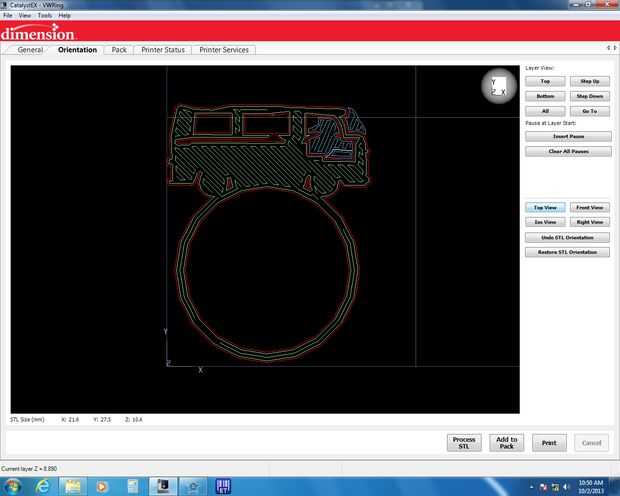Open Windows Explorer folder icon in taskbar
620x496 pixels.
tap(73, 486)
